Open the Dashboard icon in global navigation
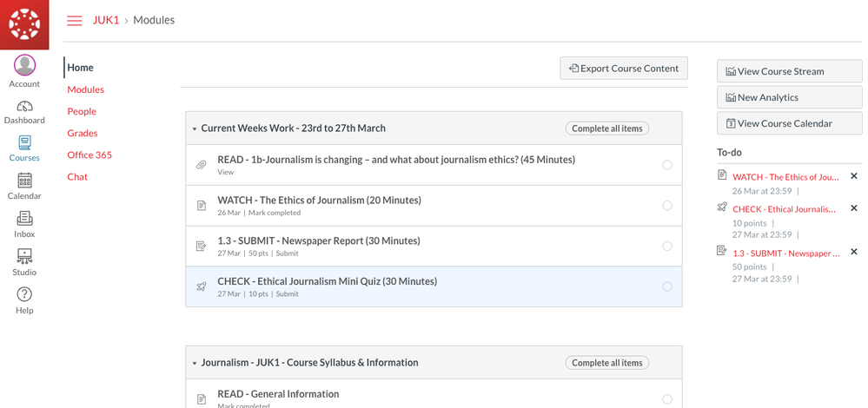The width and height of the screenshot is (868, 408). [x=24, y=107]
